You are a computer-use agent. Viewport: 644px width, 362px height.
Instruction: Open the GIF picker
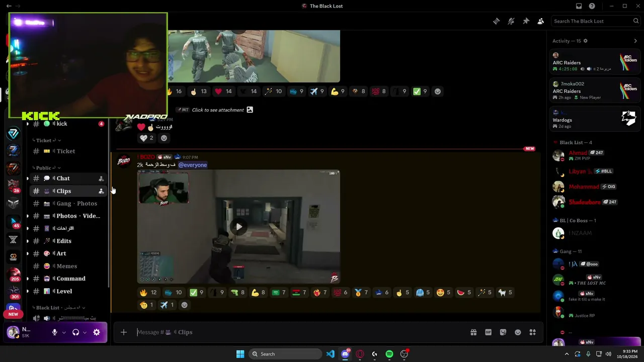488,332
